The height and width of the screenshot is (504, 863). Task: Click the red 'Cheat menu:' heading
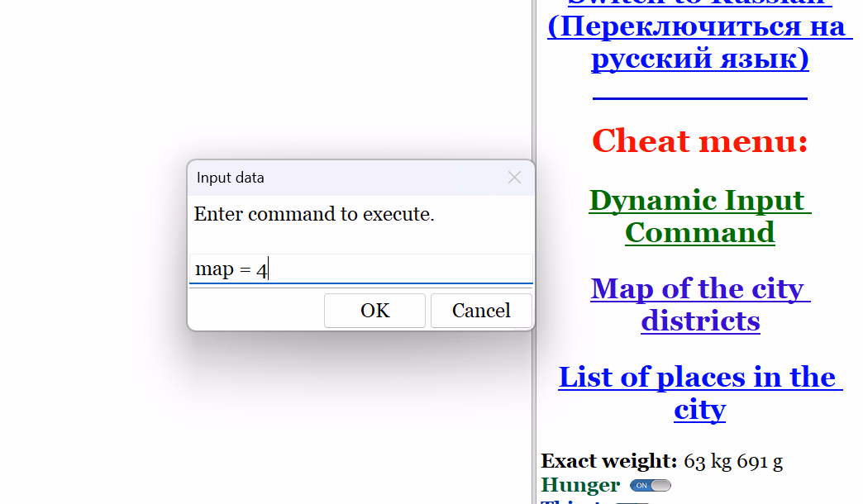tap(699, 141)
